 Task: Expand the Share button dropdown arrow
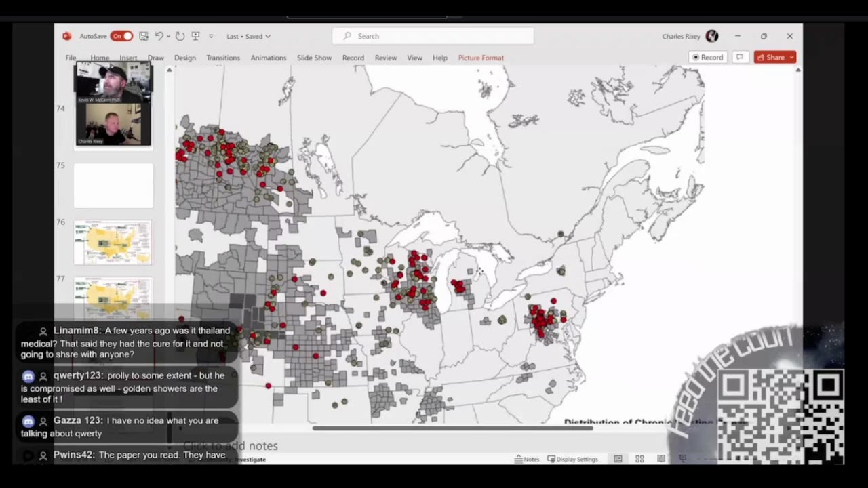(791, 58)
